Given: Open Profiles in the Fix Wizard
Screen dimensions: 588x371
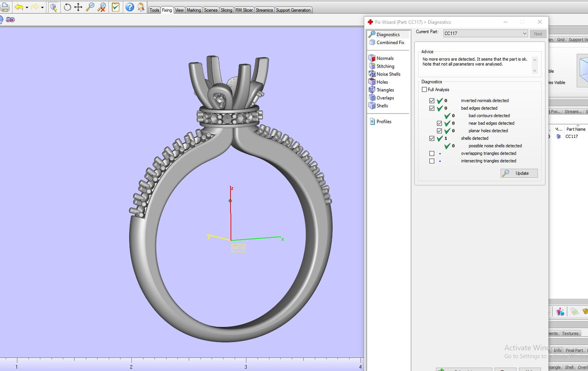Looking at the screenshot, I should point(384,122).
